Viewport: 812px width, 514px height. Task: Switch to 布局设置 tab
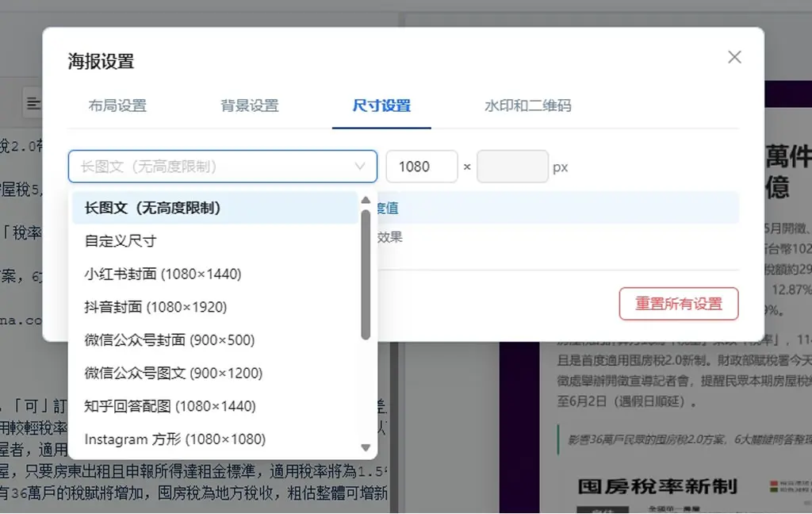(117, 105)
